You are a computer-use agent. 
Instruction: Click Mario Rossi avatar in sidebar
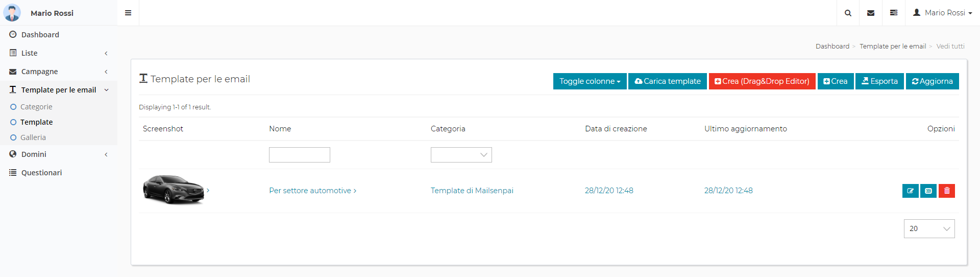[12, 13]
